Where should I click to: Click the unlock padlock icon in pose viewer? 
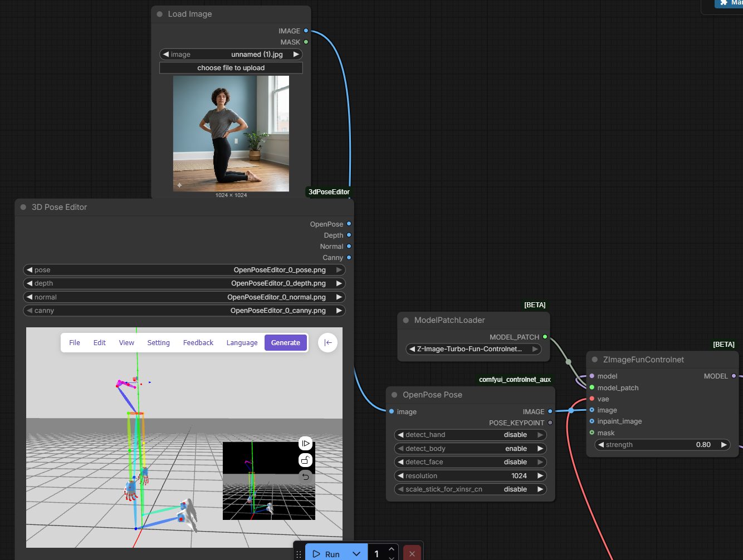pos(305,460)
